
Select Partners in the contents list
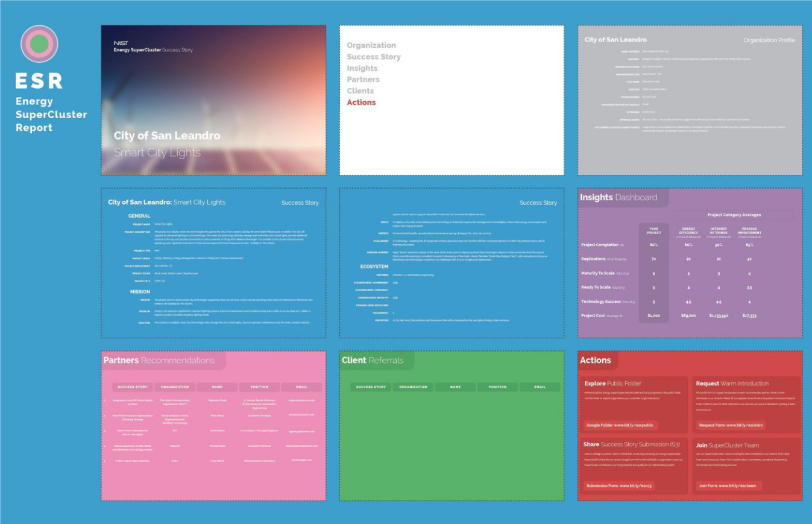[x=363, y=80]
